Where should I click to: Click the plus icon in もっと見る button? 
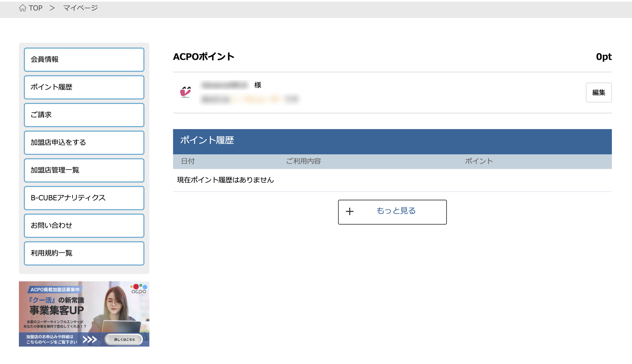349,211
